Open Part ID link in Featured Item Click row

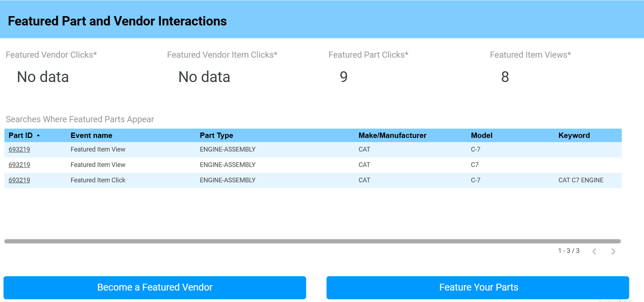19,180
